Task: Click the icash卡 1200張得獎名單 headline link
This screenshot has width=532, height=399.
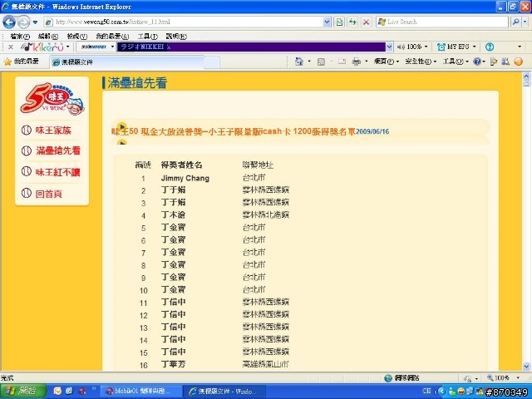Action: click(234, 131)
